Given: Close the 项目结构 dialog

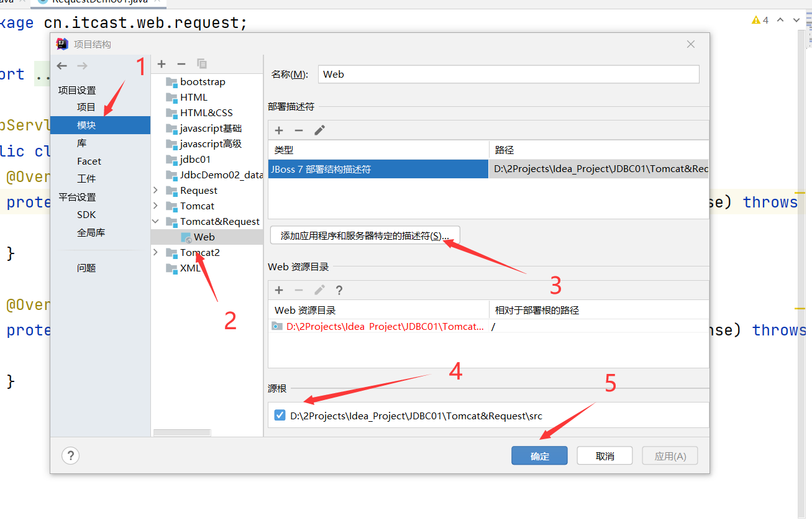Looking at the screenshot, I should pos(691,44).
